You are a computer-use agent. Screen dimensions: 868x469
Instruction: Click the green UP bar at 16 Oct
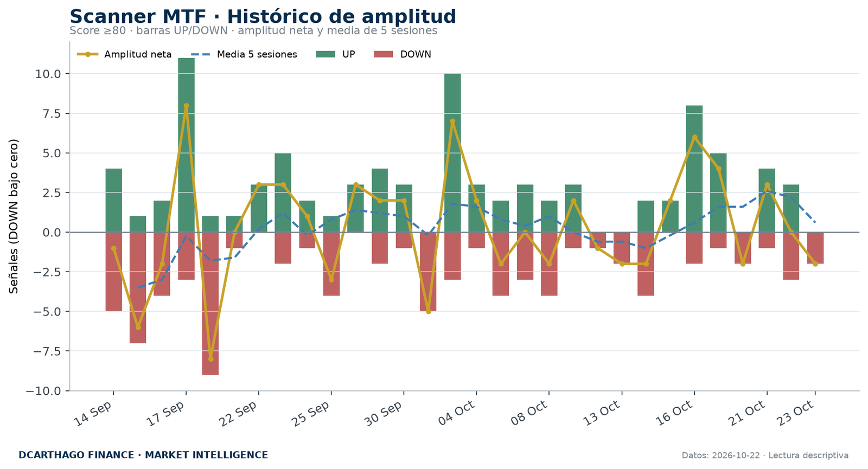coord(694,169)
